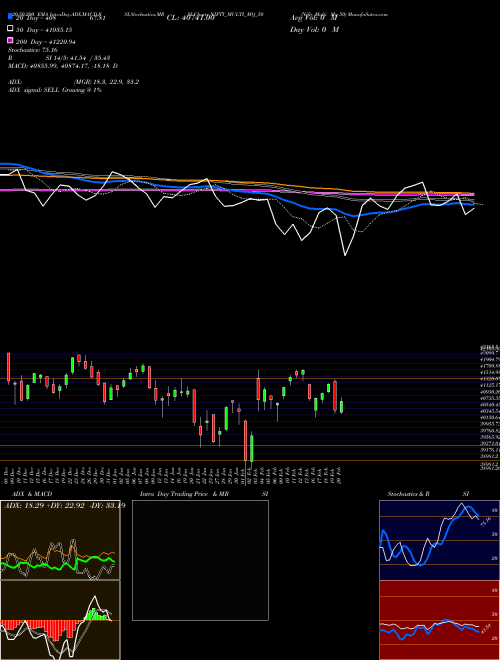500x660 pixels.
Task: Click the last green candlestick for 20 Feb
Action: pos(341,407)
